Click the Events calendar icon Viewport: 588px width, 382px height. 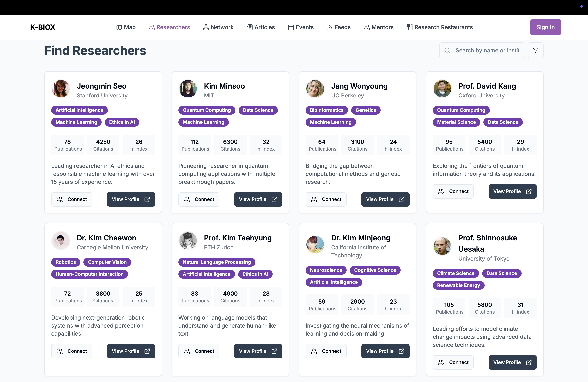pyautogui.click(x=291, y=27)
